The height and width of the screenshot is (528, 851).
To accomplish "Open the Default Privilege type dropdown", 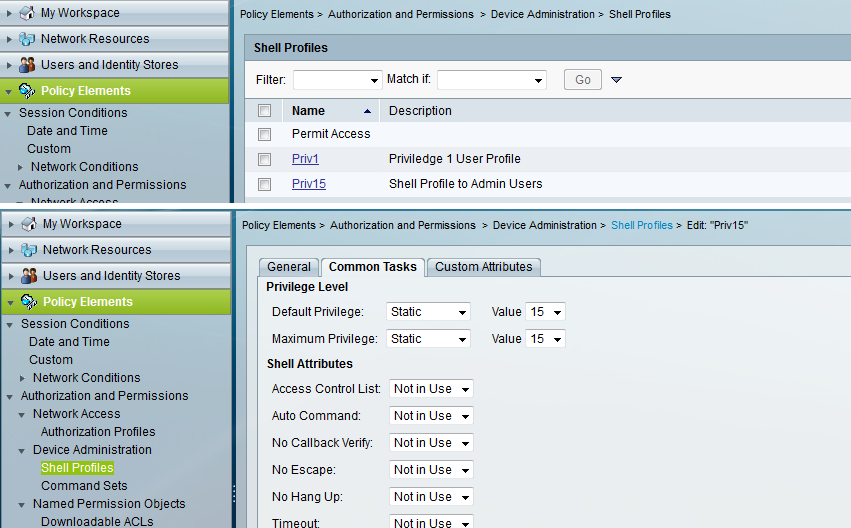I will point(428,312).
